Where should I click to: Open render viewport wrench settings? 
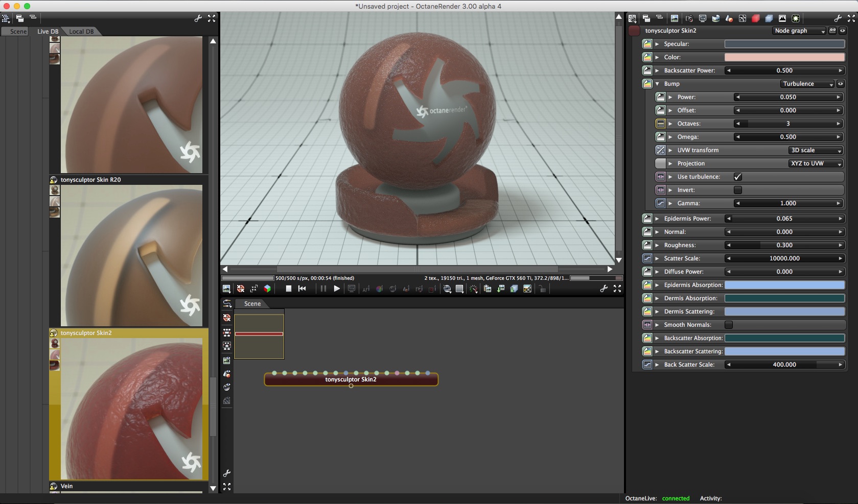click(604, 289)
